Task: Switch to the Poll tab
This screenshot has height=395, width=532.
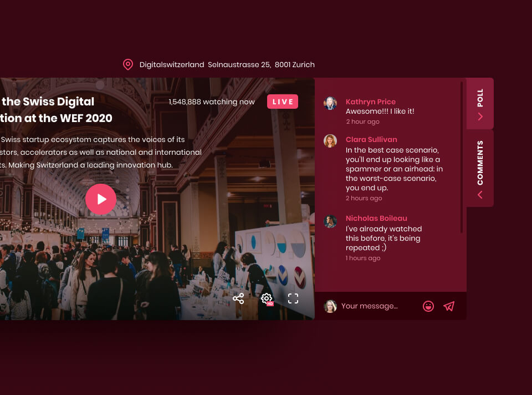Action: pyautogui.click(x=480, y=98)
